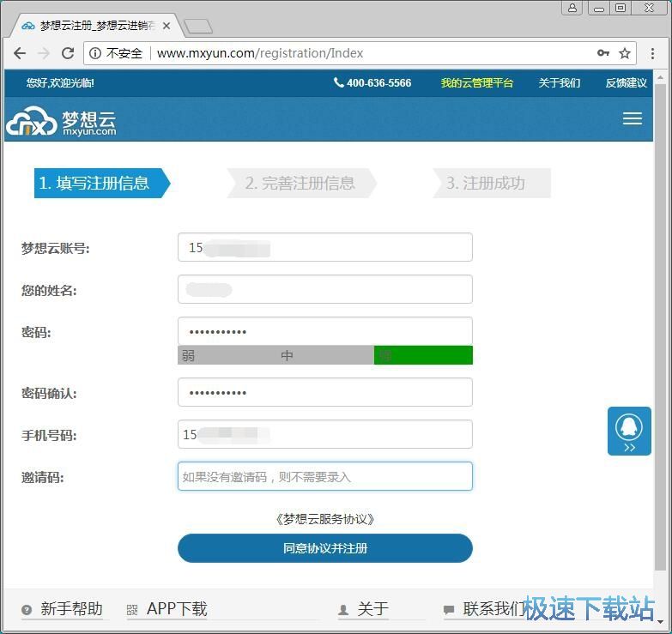Screen dimensions: 672x634
Task: Click phone number 400-636-5566
Action: click(372, 82)
